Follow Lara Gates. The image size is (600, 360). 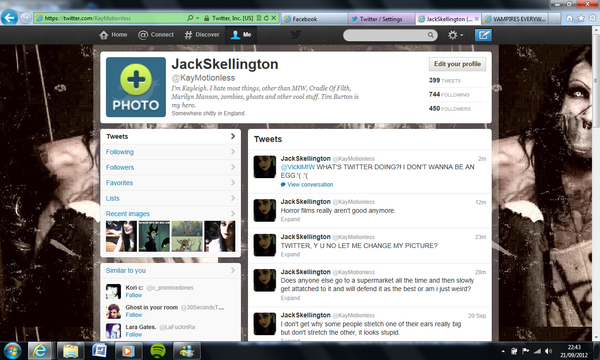[134, 334]
